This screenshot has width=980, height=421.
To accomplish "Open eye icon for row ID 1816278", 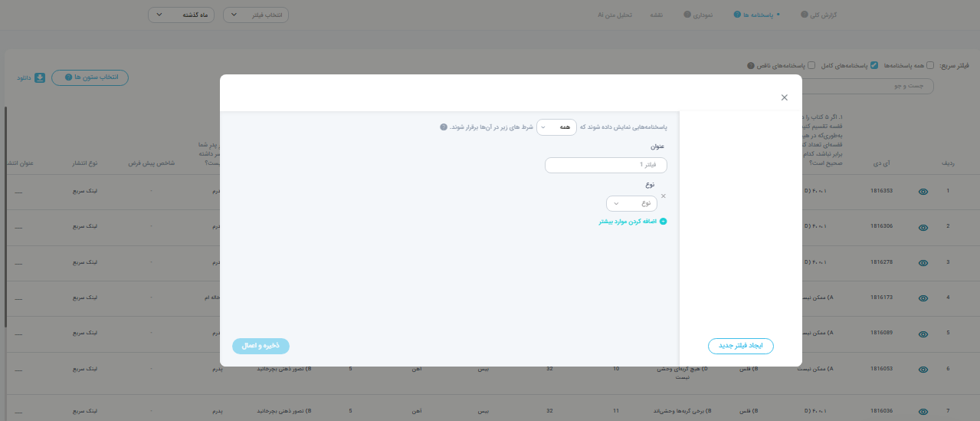I will point(923,262).
